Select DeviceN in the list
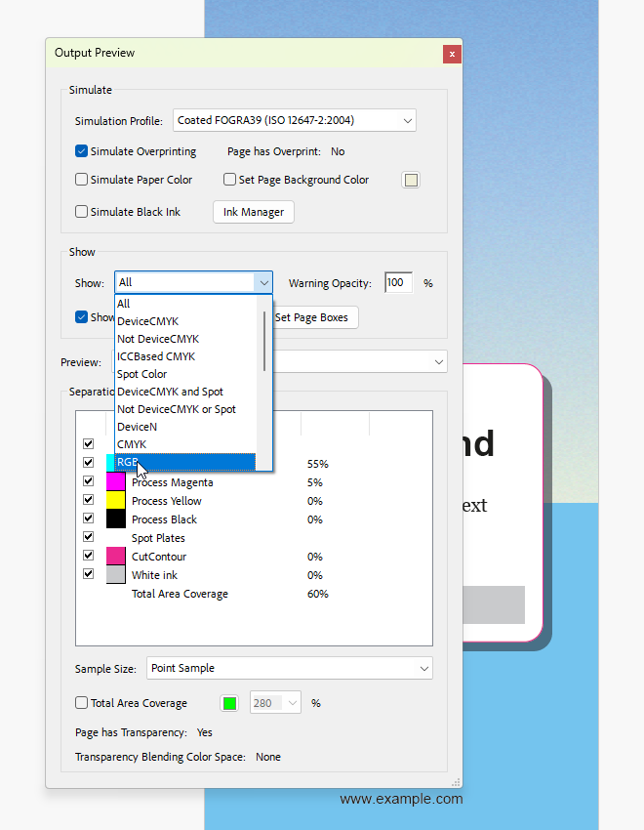Screen dimensions: 644x830 [x=185, y=427]
